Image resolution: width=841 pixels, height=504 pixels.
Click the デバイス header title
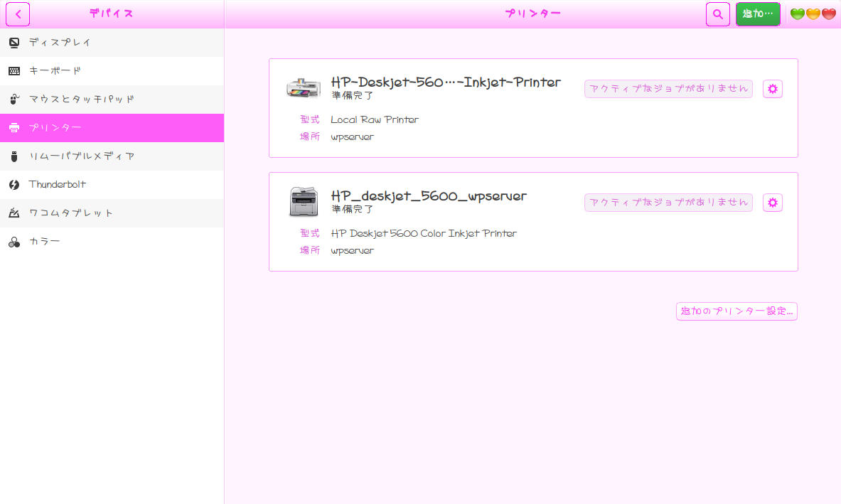(x=111, y=14)
